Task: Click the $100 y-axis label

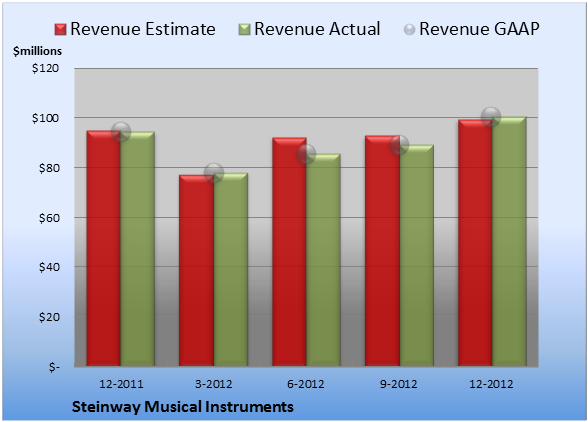Action: pos(45,118)
